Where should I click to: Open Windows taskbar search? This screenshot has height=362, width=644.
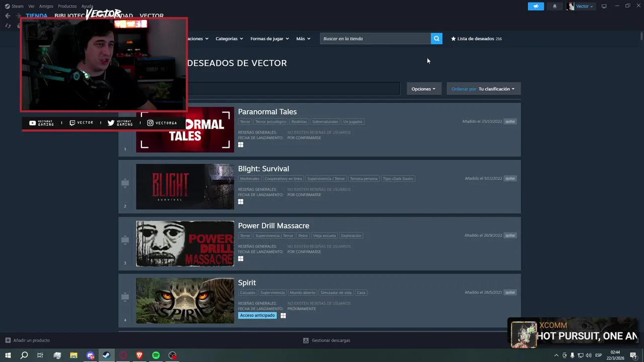point(24,355)
